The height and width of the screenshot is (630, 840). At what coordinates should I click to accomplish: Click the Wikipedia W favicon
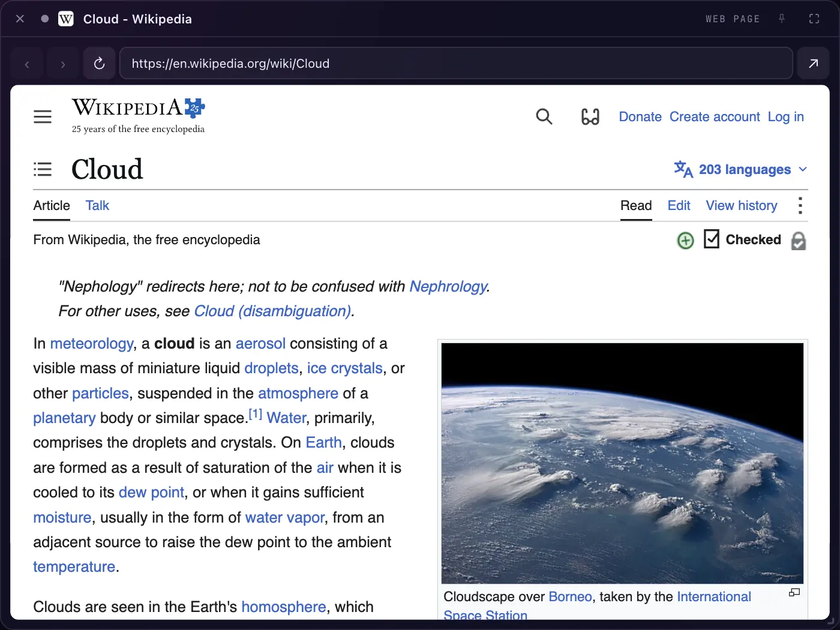[x=66, y=19]
